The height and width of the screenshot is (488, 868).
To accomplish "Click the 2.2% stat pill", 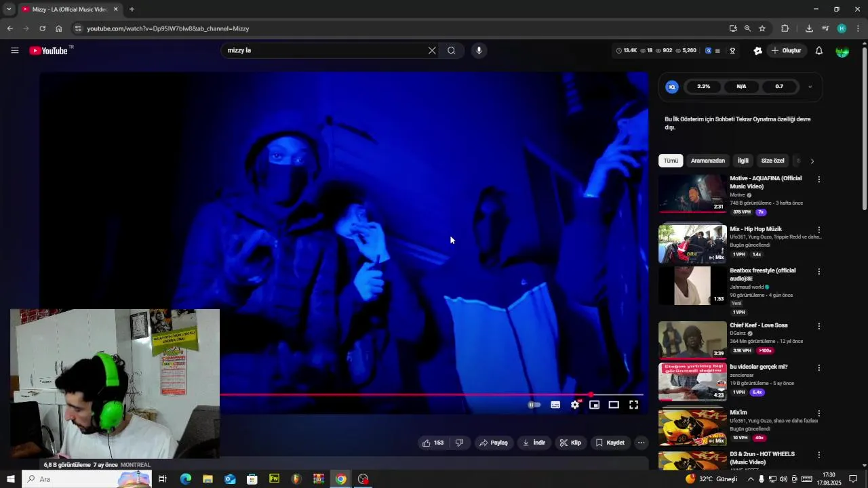I will [x=704, y=87].
